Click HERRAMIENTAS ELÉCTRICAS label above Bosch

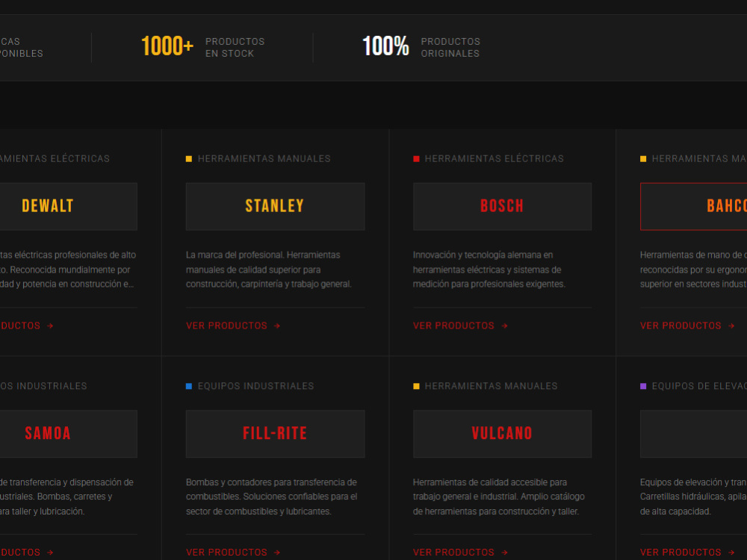click(x=494, y=158)
